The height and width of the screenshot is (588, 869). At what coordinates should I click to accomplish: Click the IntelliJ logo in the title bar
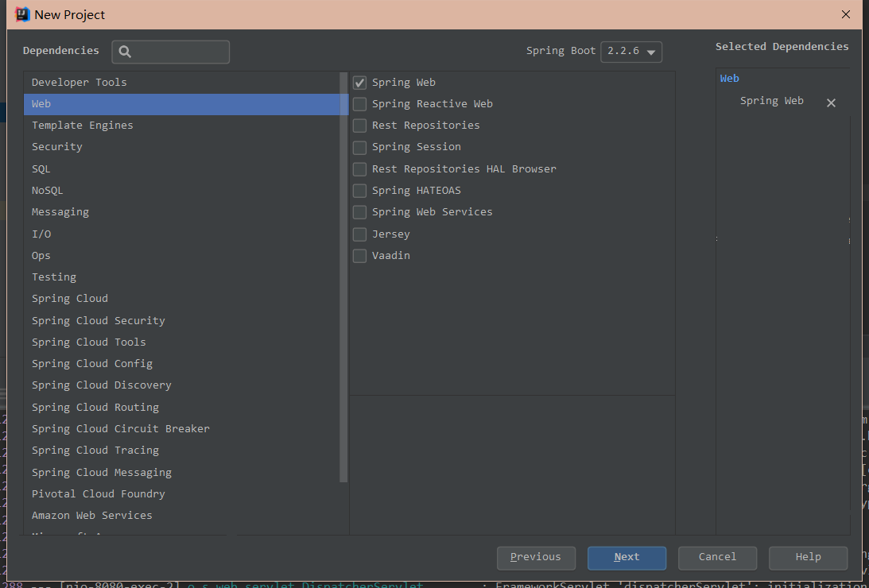[x=22, y=14]
